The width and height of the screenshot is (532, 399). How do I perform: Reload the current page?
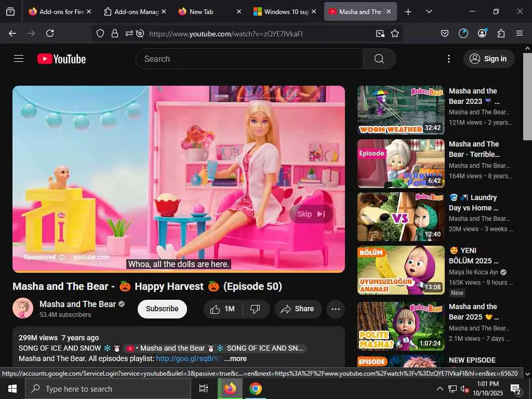(x=50, y=33)
